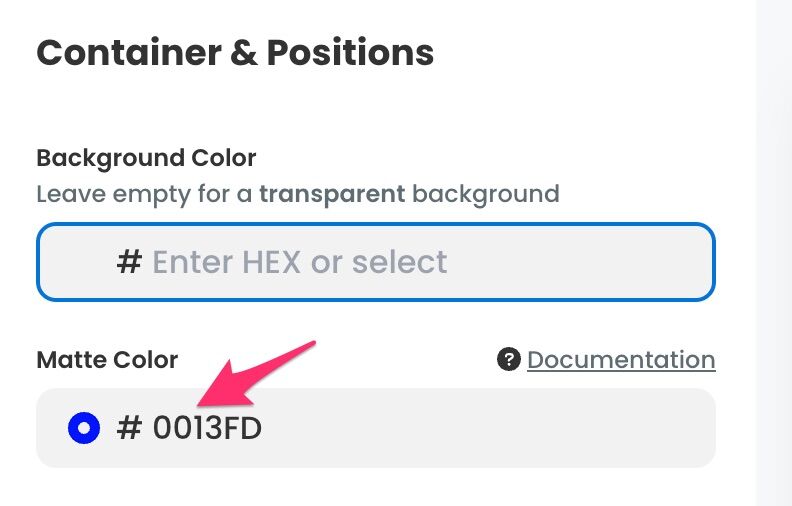Click the Matte Color label
792x506 pixels.
pos(107,360)
